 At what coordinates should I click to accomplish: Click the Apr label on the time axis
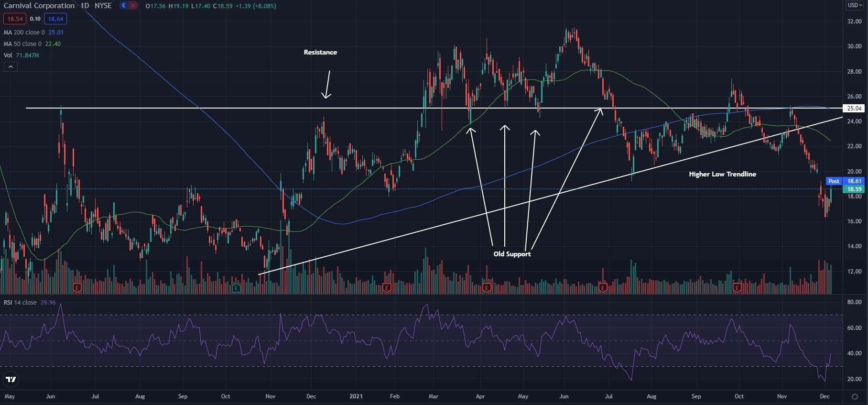click(480, 396)
